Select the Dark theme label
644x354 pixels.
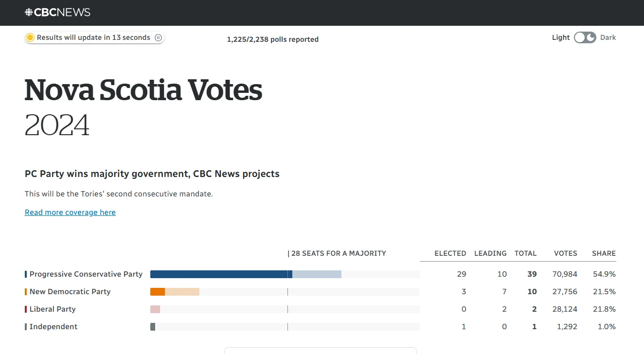(608, 37)
